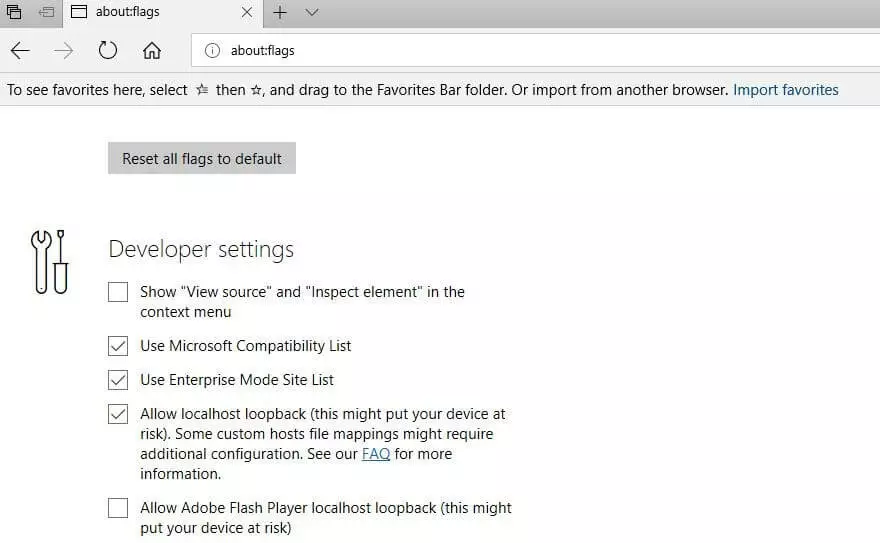Open the Import favorites link
The height and width of the screenshot is (543, 880).
click(785, 90)
